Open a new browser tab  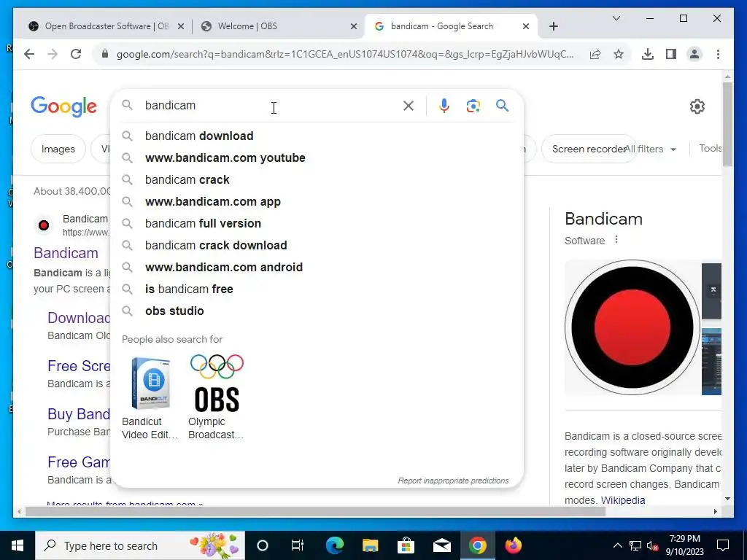click(x=554, y=26)
